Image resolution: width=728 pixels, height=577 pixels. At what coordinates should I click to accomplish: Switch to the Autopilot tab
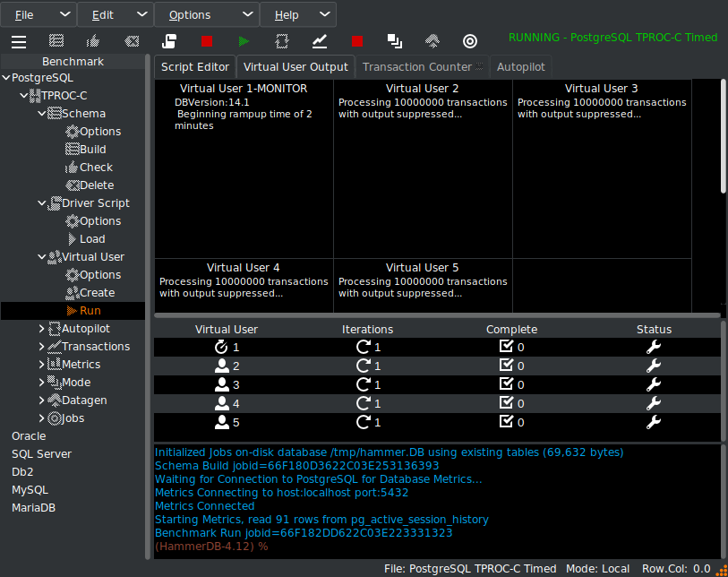pyautogui.click(x=520, y=67)
